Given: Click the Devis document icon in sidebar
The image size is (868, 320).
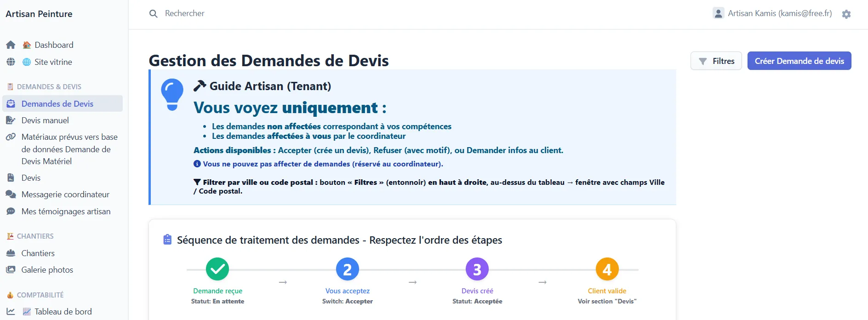Looking at the screenshot, I should [x=11, y=178].
